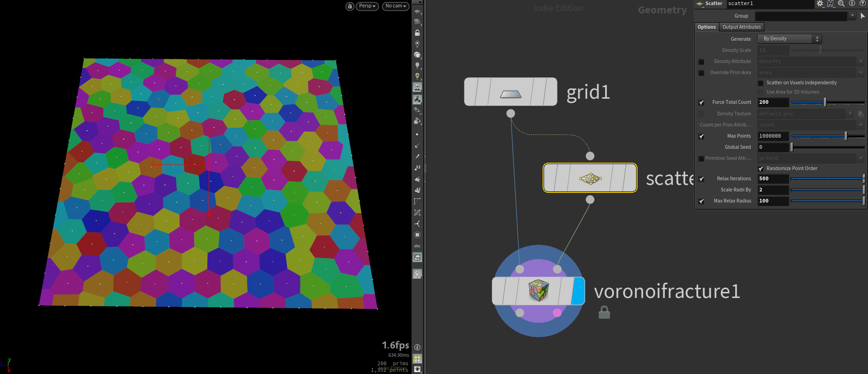Click the Global Seed slider
Image resolution: width=868 pixels, height=374 pixels.
coord(828,147)
